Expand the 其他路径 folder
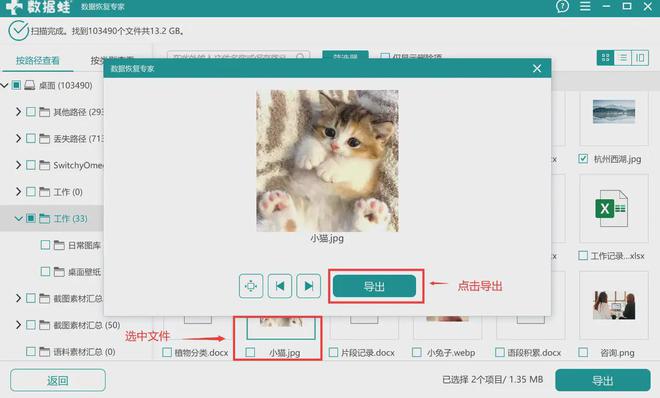Image resolution: width=660 pixels, height=398 pixels. coord(18,112)
